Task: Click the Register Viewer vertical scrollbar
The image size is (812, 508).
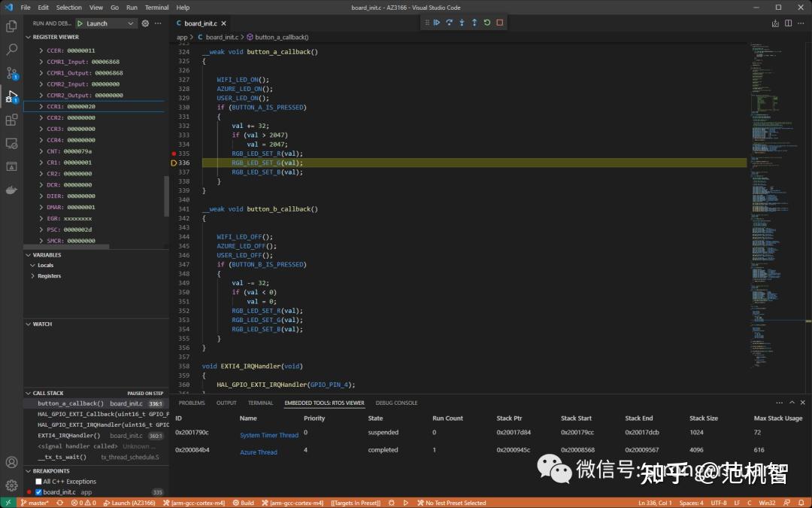Action: 166,196
